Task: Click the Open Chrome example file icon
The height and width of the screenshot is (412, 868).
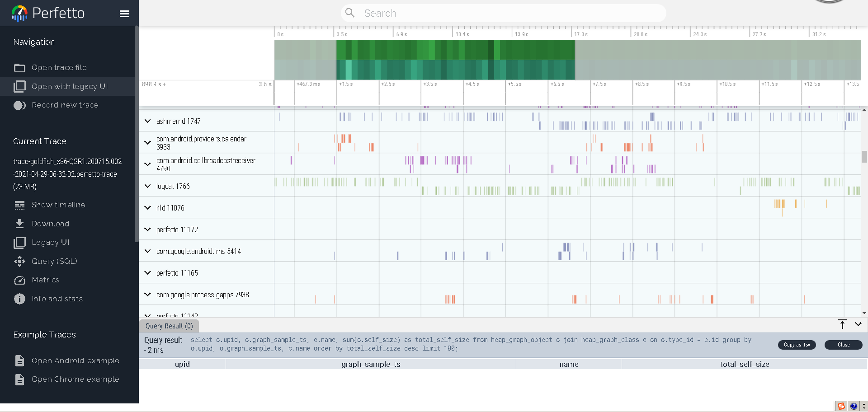Action: coord(19,379)
